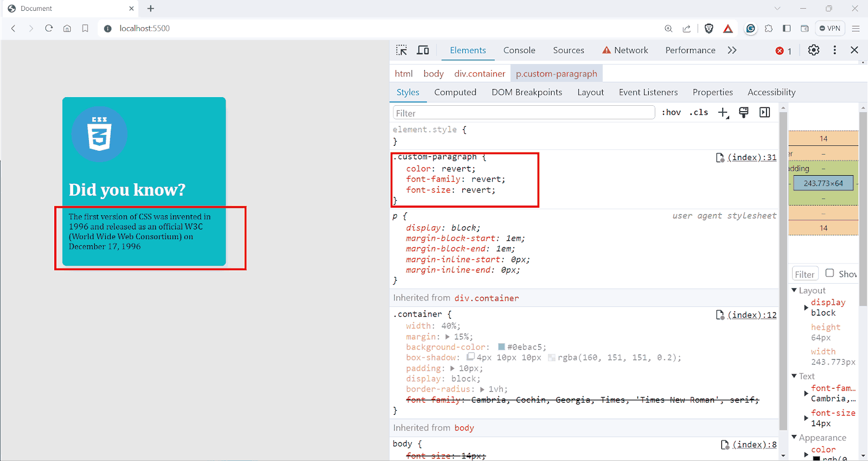This screenshot has height=461, width=868.
Task: Reload the localhost page
Action: click(x=49, y=28)
